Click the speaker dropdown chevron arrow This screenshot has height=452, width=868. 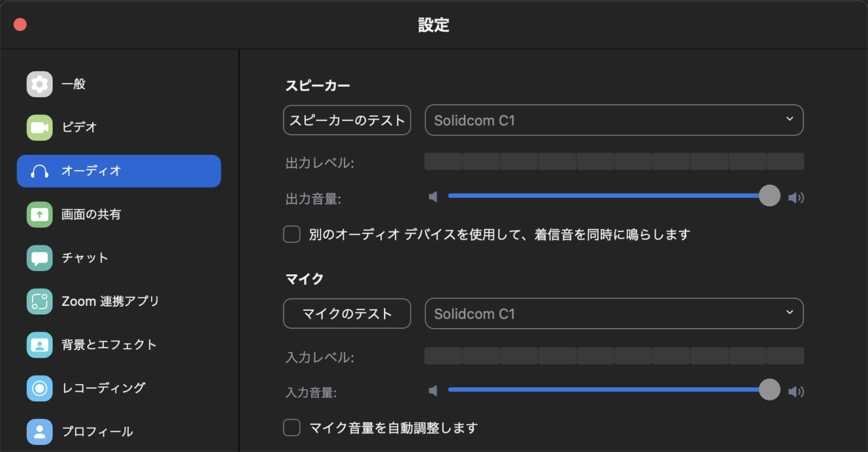click(x=789, y=119)
